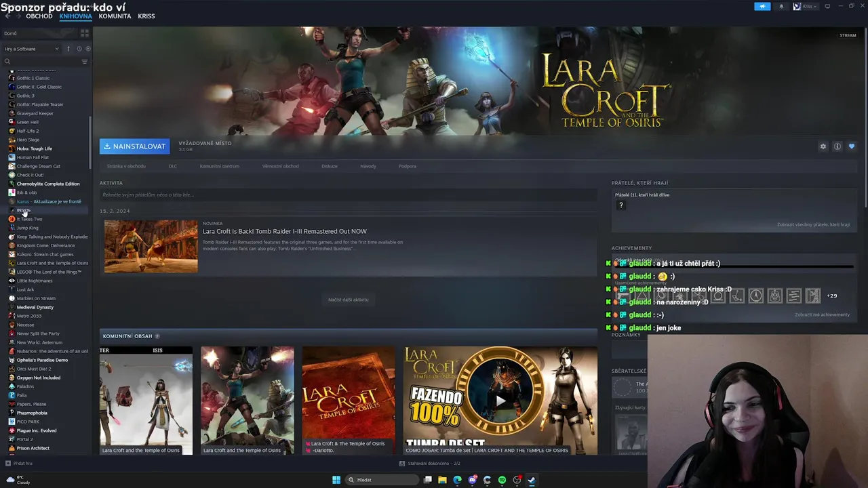Open the downloads status icon
This screenshot has width=868, height=488.
coord(402,464)
